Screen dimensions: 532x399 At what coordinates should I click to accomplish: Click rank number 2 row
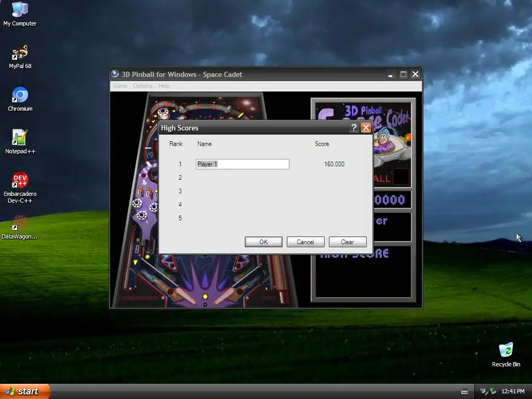[x=180, y=178]
